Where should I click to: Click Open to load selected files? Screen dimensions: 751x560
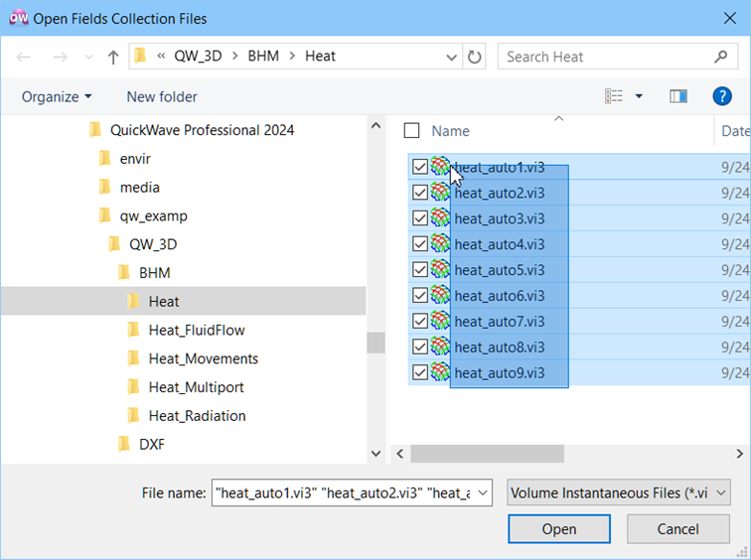(x=559, y=529)
